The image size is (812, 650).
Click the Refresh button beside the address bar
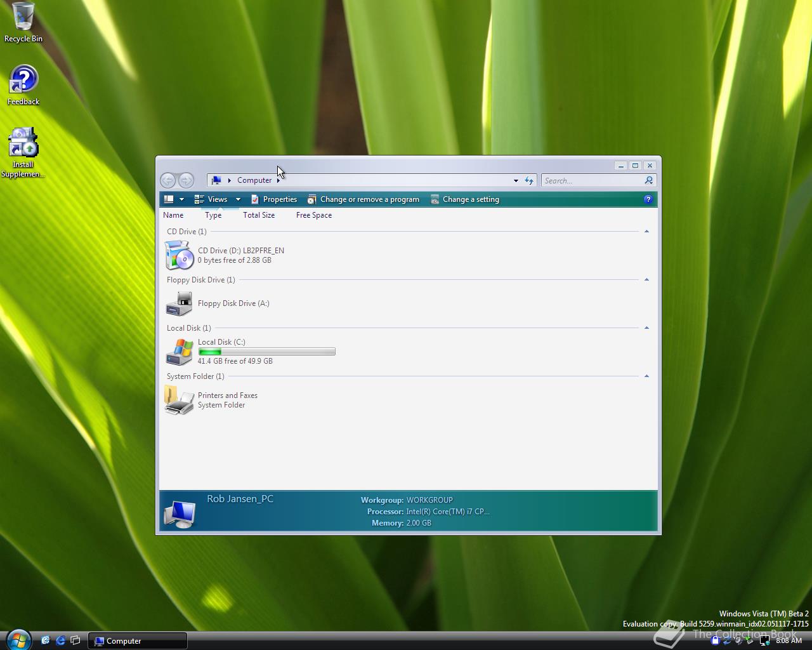529,180
